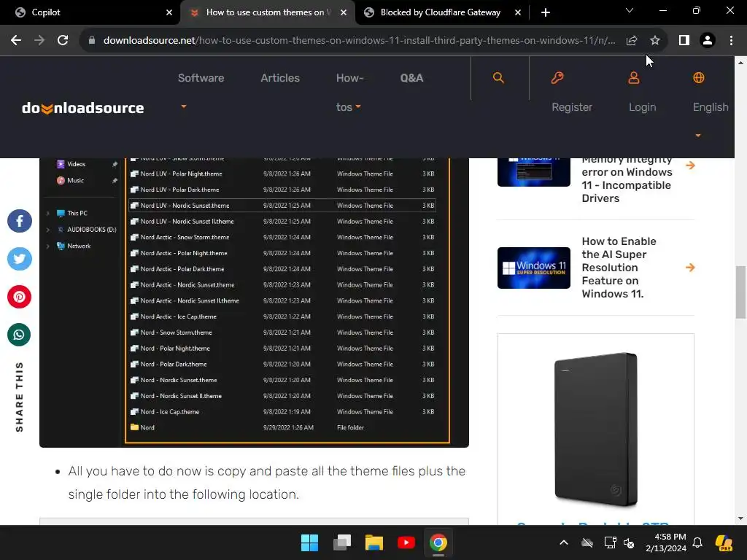The image size is (747, 560).
Task: Share article on WhatsApp
Action: tap(20, 335)
